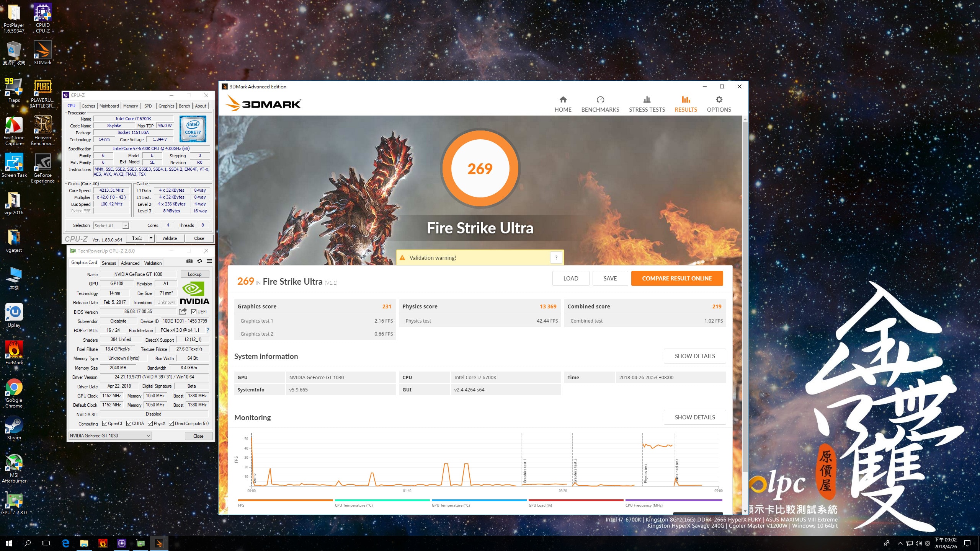Click the 3DMark vertical scrollbar
Screen dimensions: 980x551
coord(745,297)
